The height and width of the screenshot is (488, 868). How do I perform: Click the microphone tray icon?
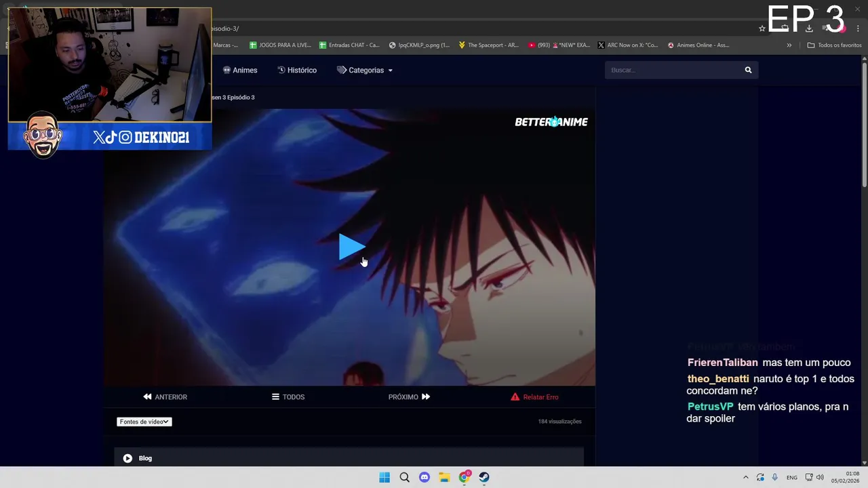click(774, 477)
